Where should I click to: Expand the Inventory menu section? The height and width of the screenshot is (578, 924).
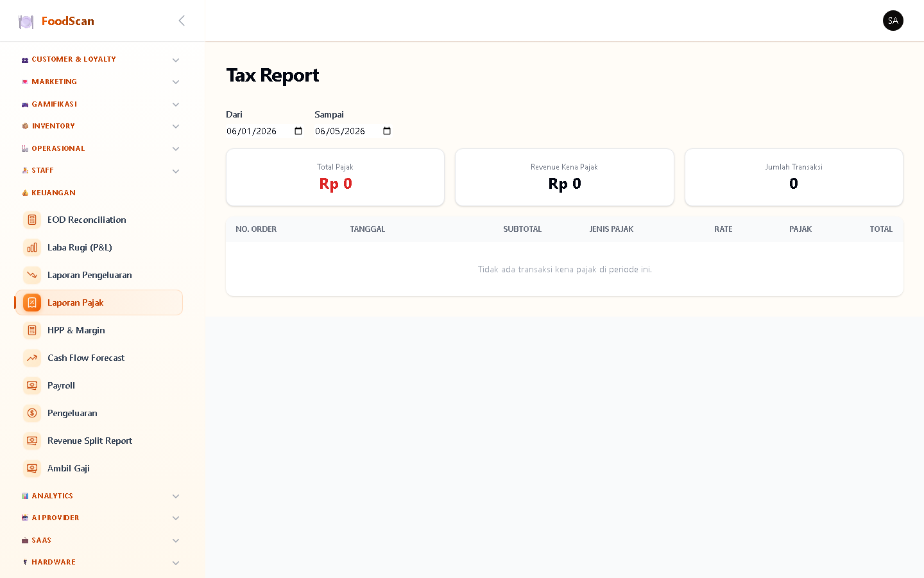pos(99,126)
